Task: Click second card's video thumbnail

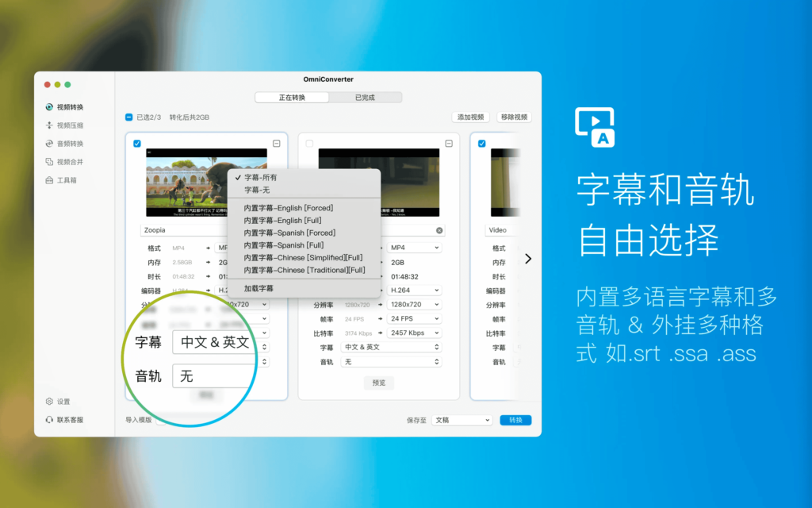Action: click(x=410, y=183)
